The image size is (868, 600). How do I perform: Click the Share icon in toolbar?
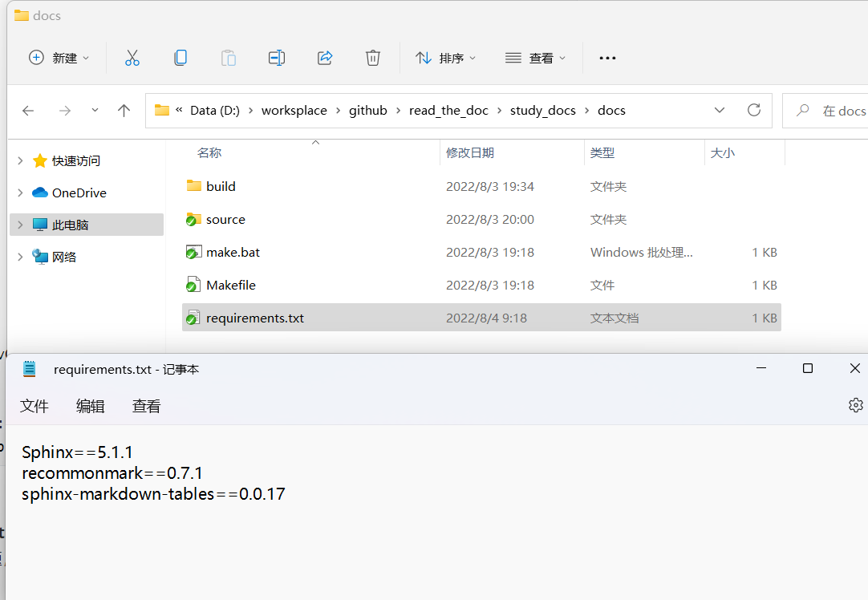[325, 58]
